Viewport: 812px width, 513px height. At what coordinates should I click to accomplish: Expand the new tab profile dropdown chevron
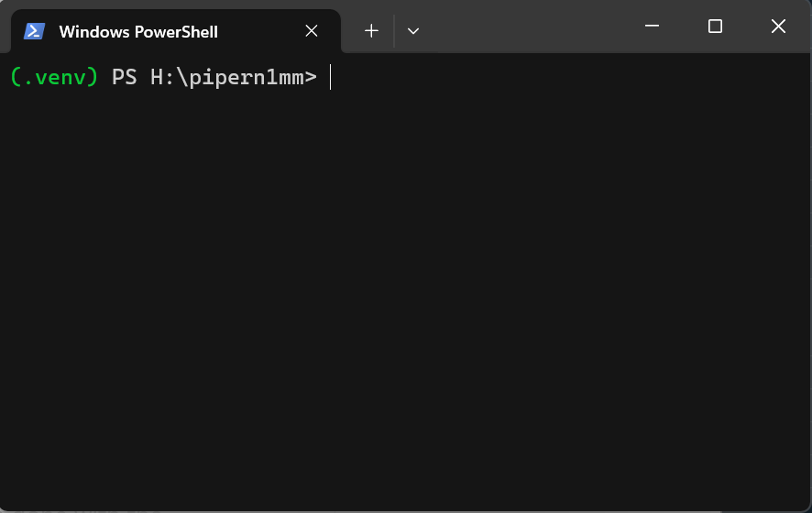click(x=413, y=31)
